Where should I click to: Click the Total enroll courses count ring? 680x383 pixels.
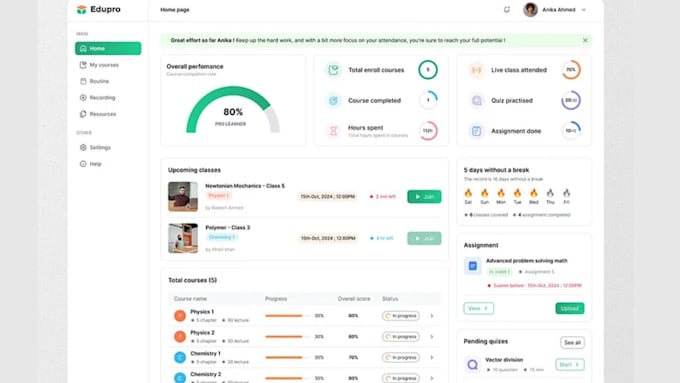pyautogui.click(x=428, y=70)
